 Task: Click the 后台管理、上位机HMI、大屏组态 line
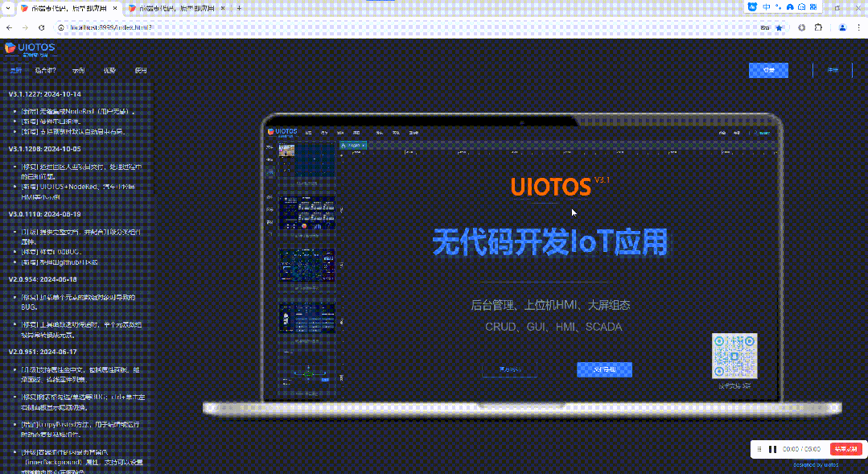pos(550,305)
